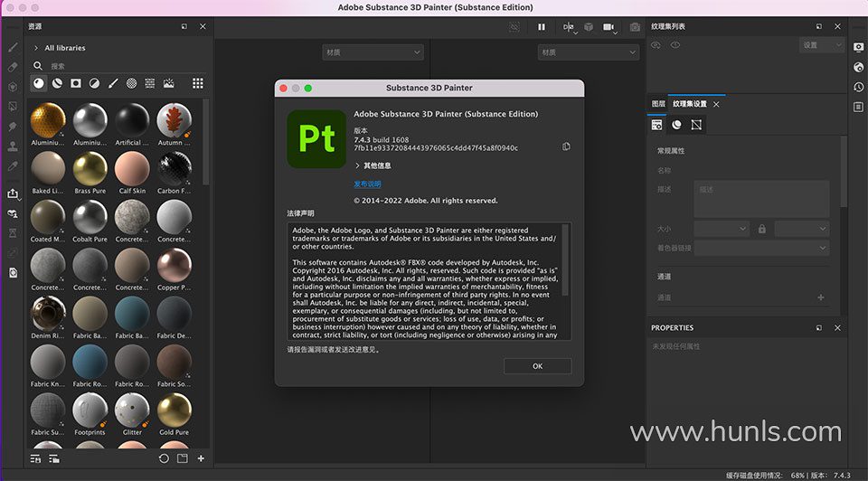868x481 pixels.
Task: Open Display settings dock icon
Action: click(x=859, y=47)
